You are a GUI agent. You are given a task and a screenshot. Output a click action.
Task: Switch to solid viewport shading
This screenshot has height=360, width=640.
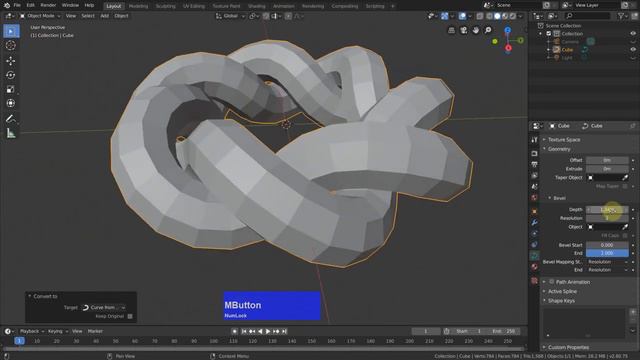(x=497, y=16)
